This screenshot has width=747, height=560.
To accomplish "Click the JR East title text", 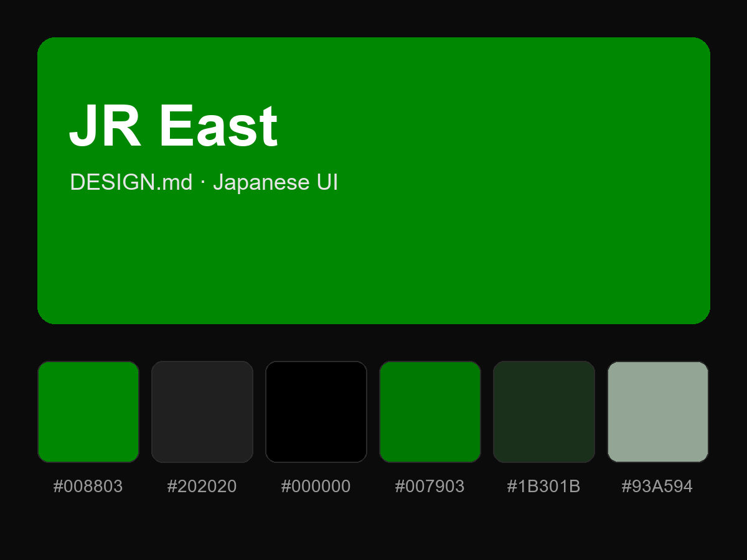I will 173,126.
